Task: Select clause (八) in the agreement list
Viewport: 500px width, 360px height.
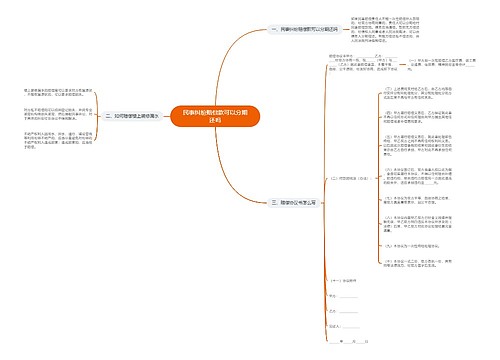Action: [418, 224]
